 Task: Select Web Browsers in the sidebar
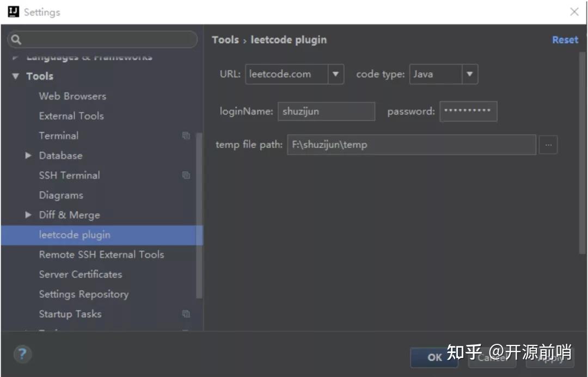point(72,96)
